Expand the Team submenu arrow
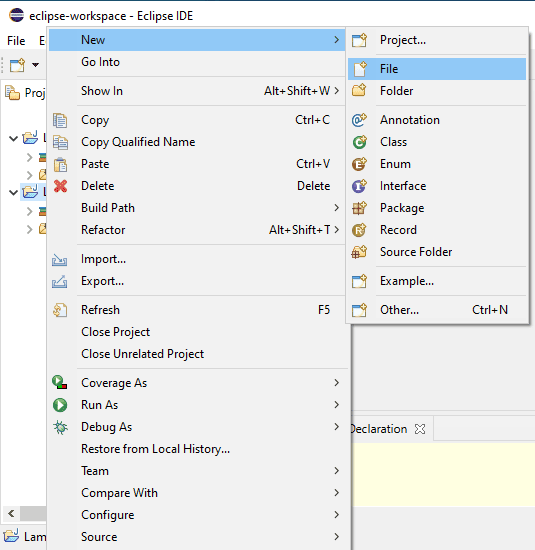This screenshot has height=550, width=535. (x=336, y=471)
